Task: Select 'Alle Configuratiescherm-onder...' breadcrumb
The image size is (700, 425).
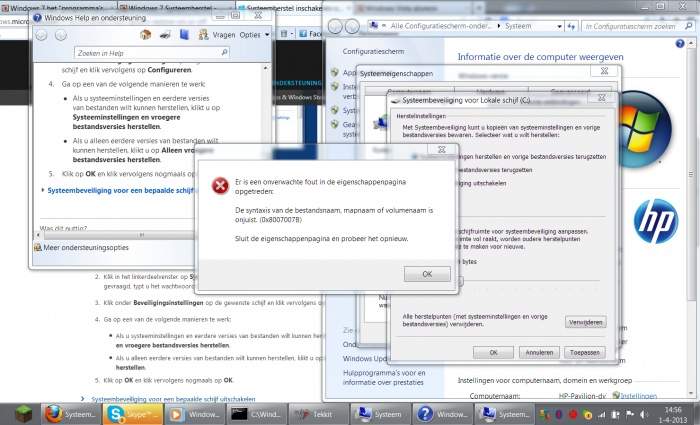Action: tap(441, 26)
